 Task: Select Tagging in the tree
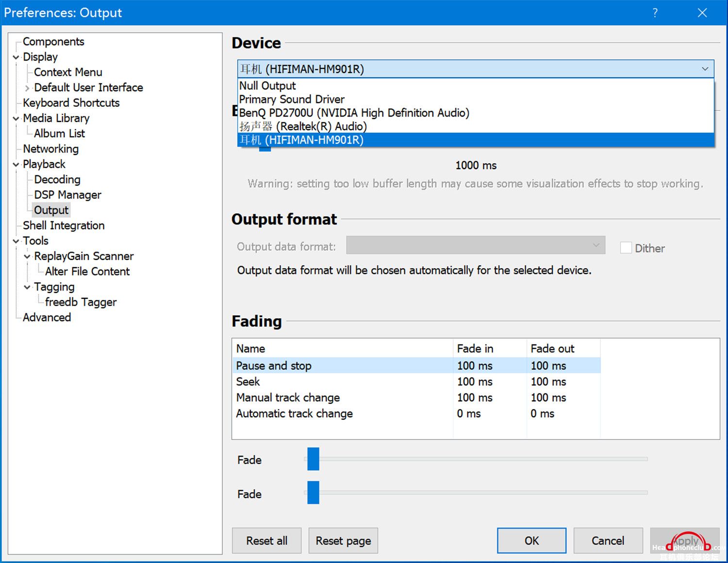54,287
